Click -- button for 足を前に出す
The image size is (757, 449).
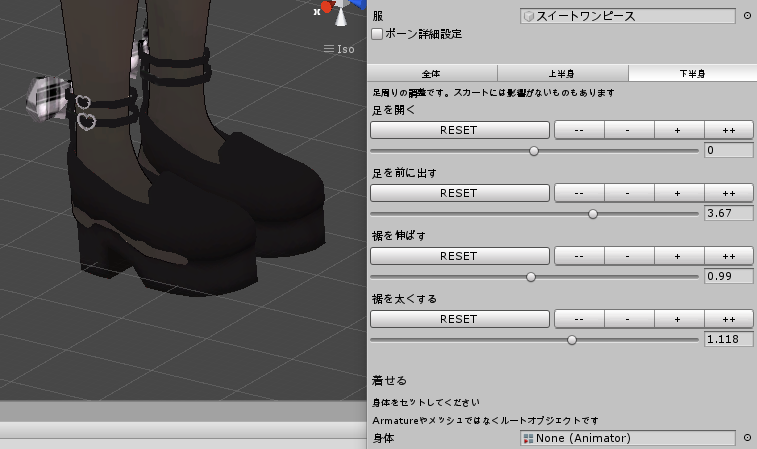click(579, 193)
